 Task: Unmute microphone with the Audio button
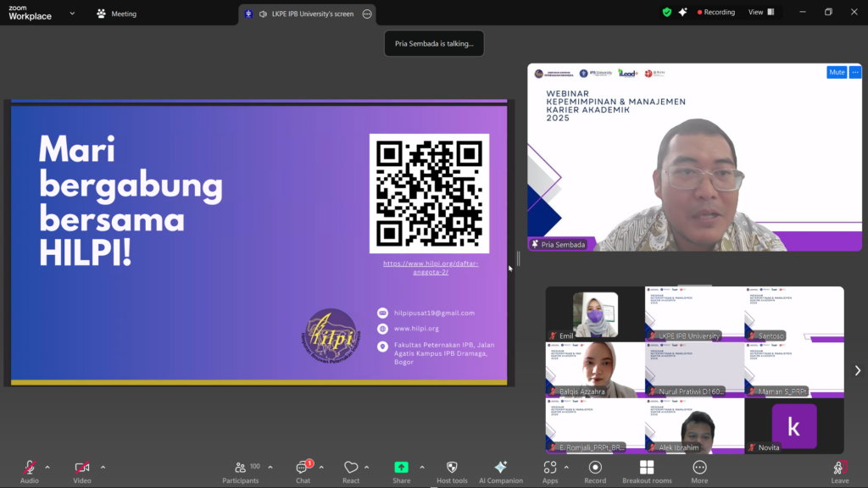30,471
